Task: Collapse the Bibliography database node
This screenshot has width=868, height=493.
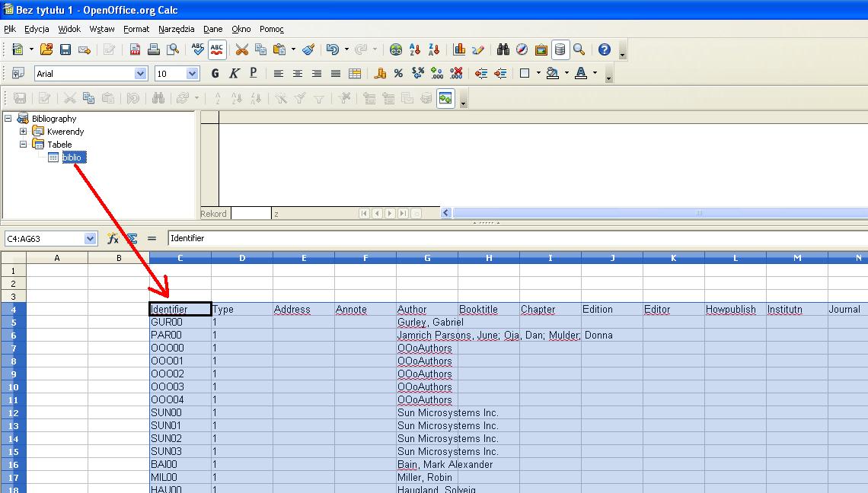Action: tap(8, 119)
